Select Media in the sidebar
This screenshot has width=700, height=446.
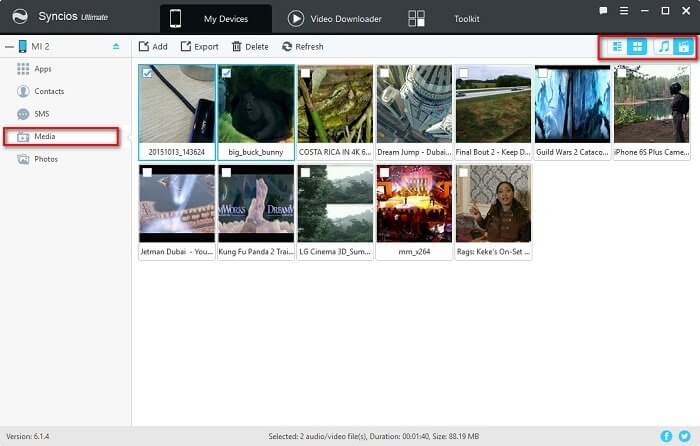coord(62,137)
